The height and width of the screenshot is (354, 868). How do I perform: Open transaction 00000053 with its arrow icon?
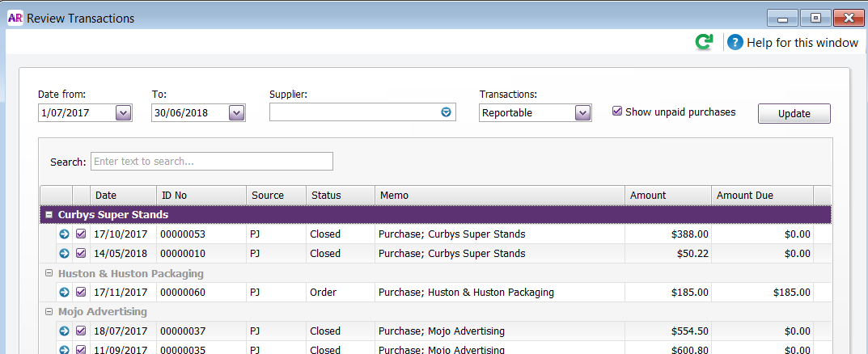[64, 234]
